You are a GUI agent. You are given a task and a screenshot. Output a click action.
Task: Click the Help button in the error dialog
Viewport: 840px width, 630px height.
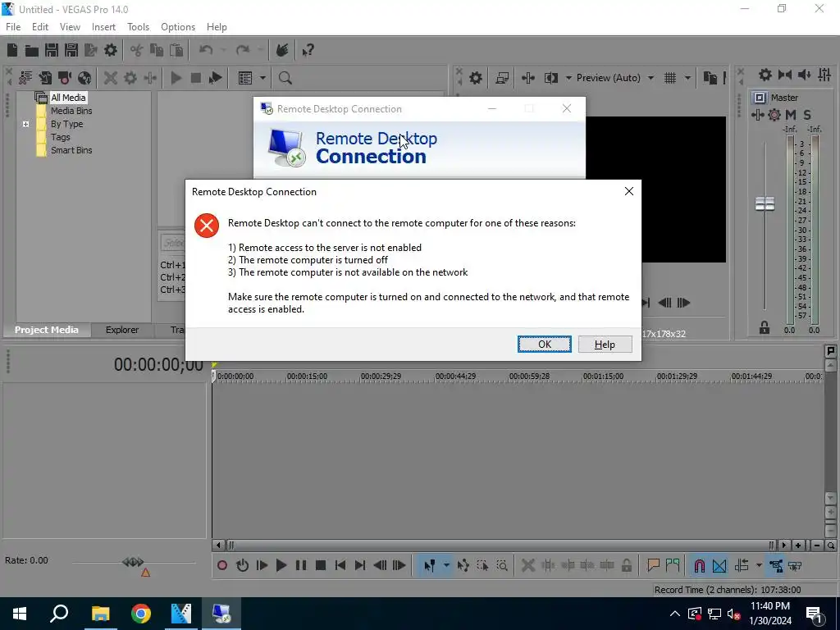coord(605,344)
